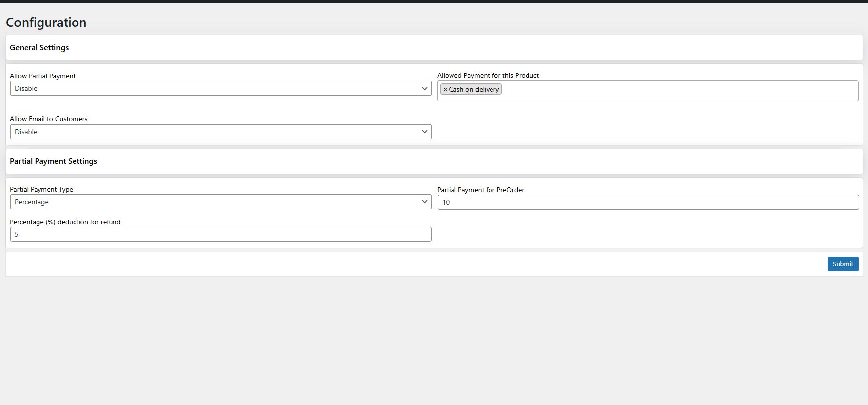Image resolution: width=868 pixels, height=405 pixels.
Task: Click the Allow Partial Payment label
Action: coord(43,76)
